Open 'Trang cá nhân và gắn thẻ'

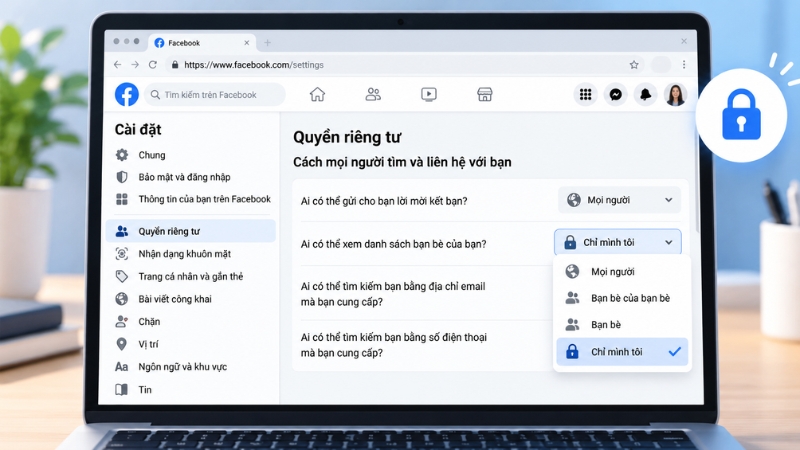click(x=191, y=277)
